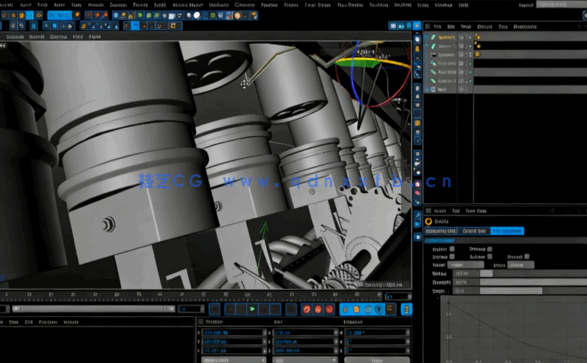Click viewport zoom icon at top right
The width and height of the screenshot is (587, 363).
click(x=401, y=26)
